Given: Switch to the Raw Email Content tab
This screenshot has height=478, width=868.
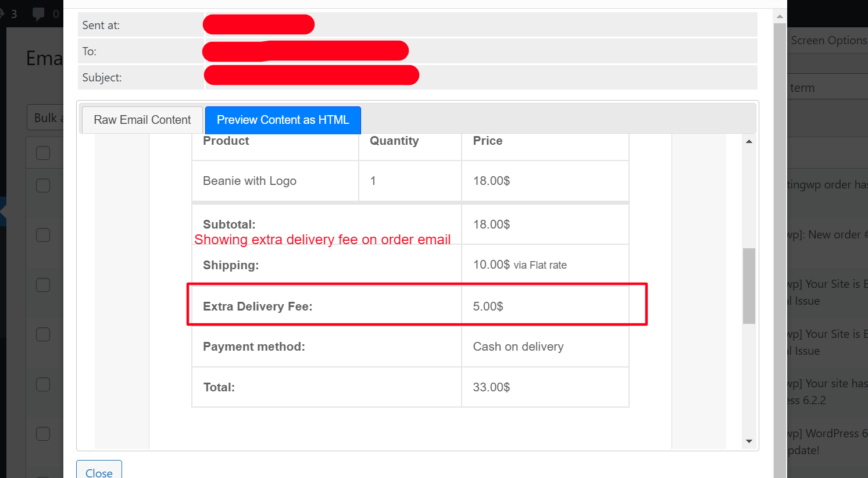Looking at the screenshot, I should coord(141,120).
